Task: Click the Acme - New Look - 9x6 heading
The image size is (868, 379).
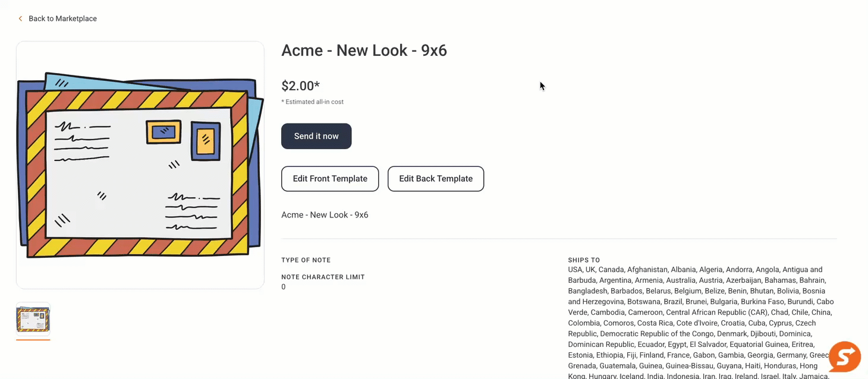Action: click(x=364, y=50)
